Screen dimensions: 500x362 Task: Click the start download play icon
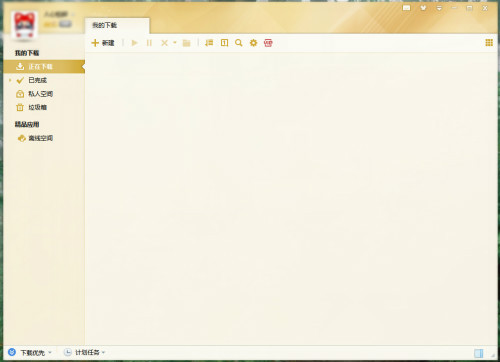[x=135, y=43]
